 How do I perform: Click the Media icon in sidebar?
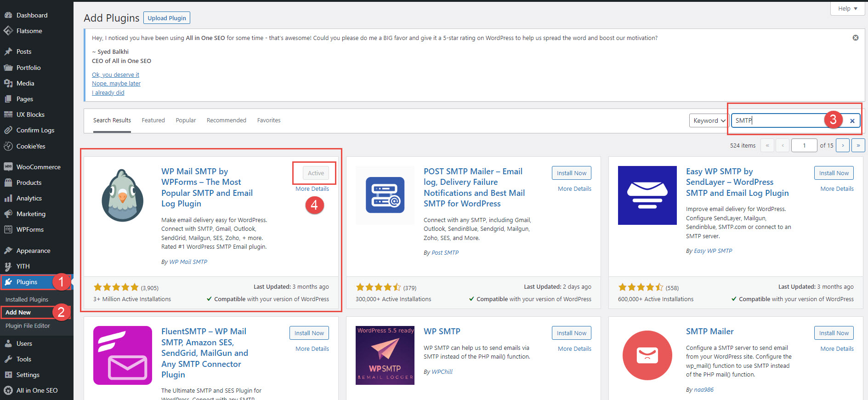[8, 83]
